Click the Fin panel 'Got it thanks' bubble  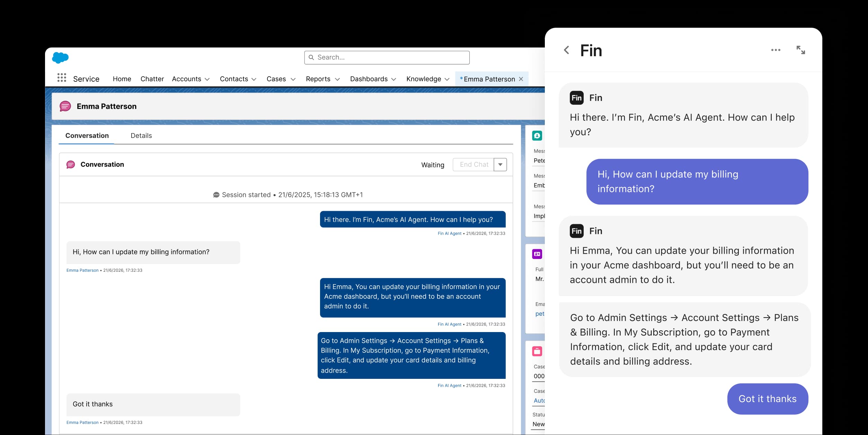click(768, 399)
